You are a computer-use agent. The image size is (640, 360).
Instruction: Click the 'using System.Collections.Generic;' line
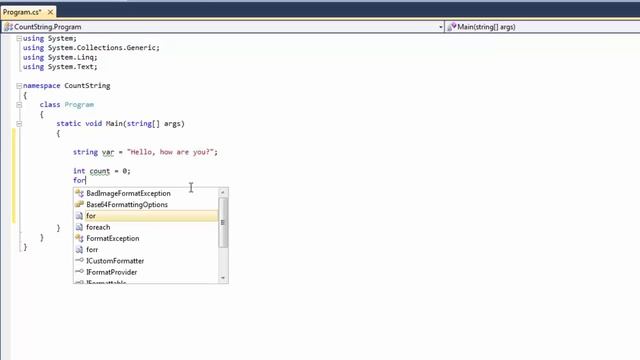click(x=91, y=48)
